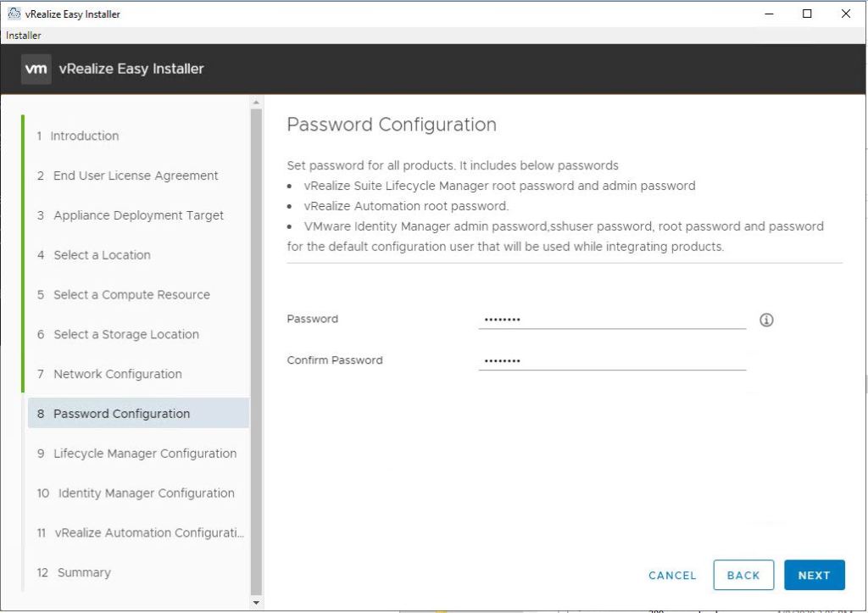Click the vRealize title bar app icon
The height and width of the screenshot is (613, 868).
pyautogui.click(x=13, y=14)
